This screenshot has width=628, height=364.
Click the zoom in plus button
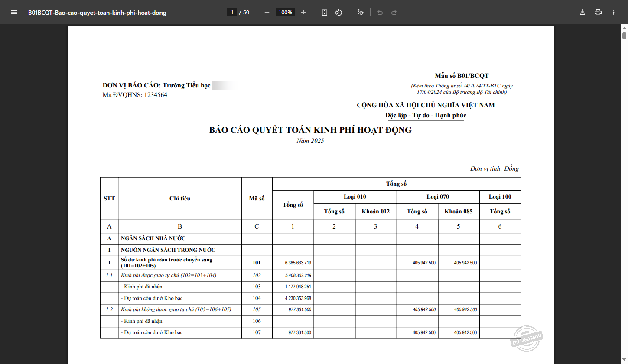pos(303,12)
